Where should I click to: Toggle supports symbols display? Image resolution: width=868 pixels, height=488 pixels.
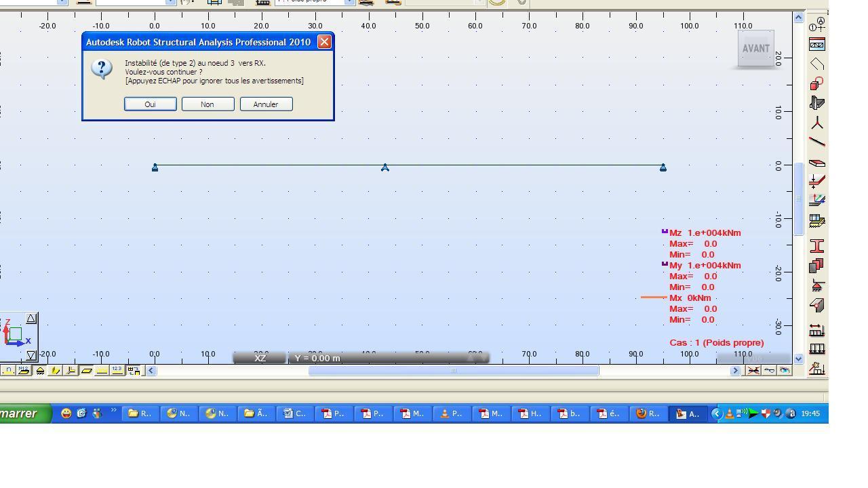pos(39,370)
